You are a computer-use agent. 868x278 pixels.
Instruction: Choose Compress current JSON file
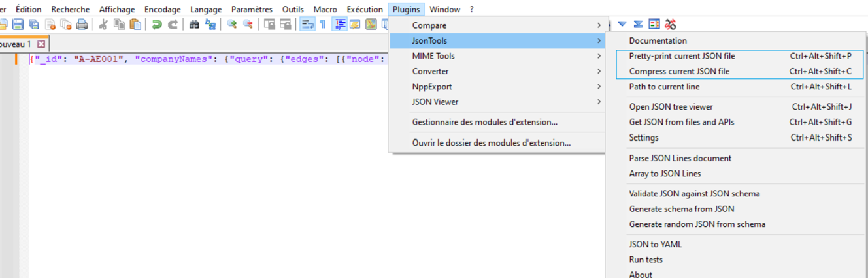(x=679, y=71)
